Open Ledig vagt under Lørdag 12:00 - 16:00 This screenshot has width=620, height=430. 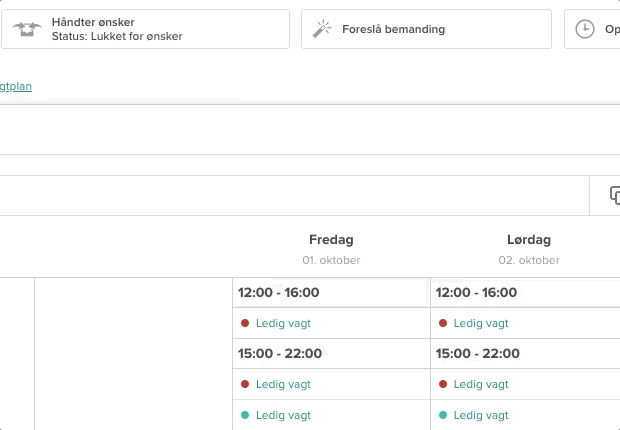click(x=481, y=323)
